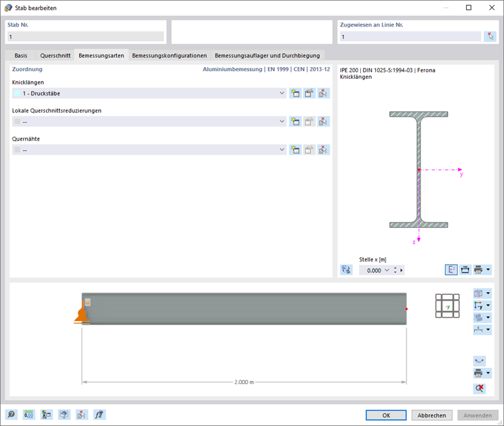The image size is (504, 426).
Task: Open the display properties icon with colored letters
Action: [x=46, y=415]
